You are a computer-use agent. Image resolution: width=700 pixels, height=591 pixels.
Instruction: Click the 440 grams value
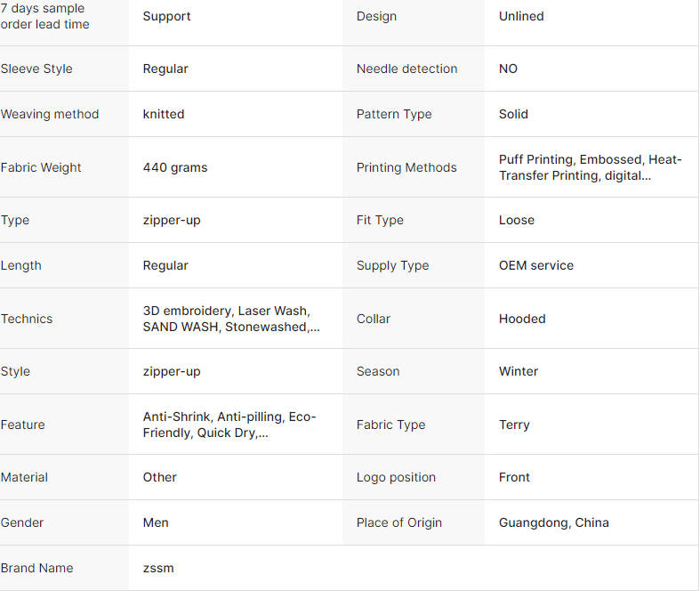pyautogui.click(x=175, y=167)
